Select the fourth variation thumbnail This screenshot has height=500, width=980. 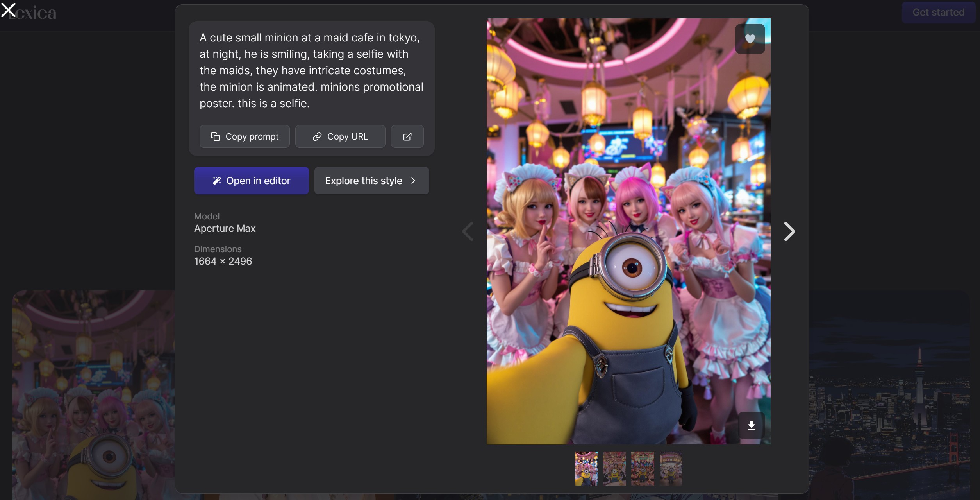(x=671, y=468)
